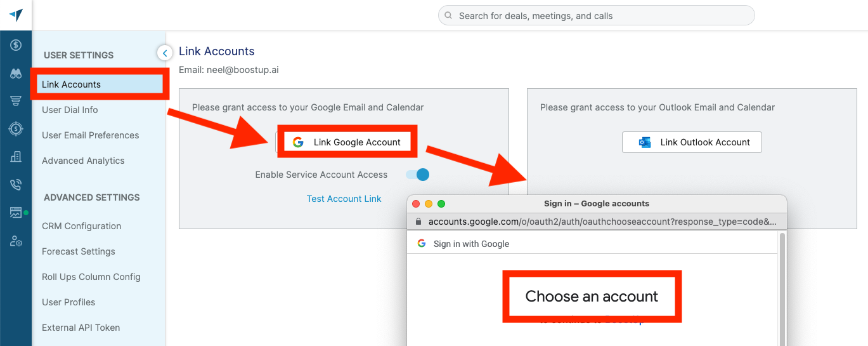Collapse the settings sidebar chevron
This screenshot has height=346, width=868.
[165, 53]
